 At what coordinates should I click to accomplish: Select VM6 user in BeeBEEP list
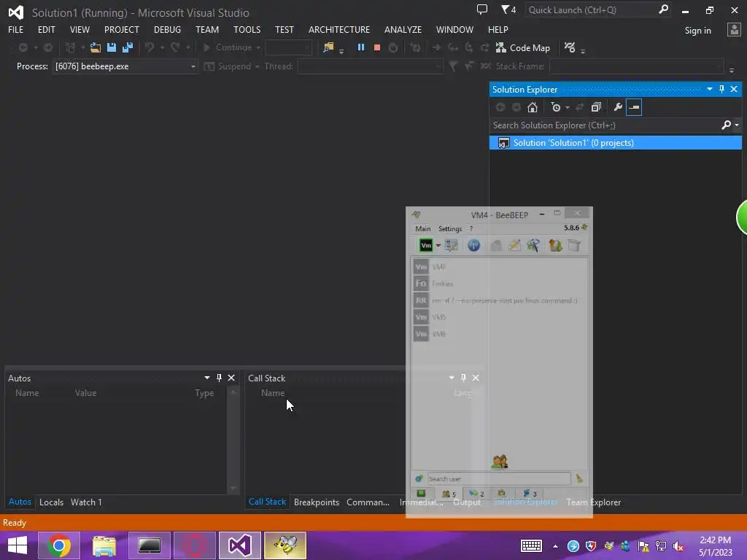[499, 334]
